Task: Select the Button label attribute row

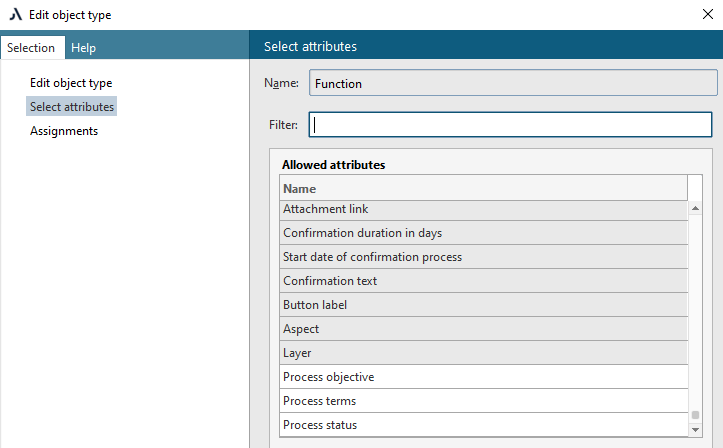Action: coord(483,305)
